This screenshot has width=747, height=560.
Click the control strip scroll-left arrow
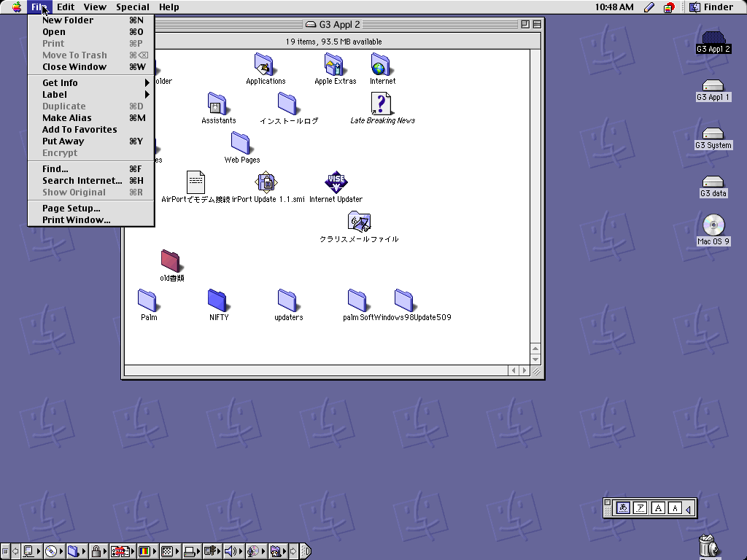[x=15, y=551]
